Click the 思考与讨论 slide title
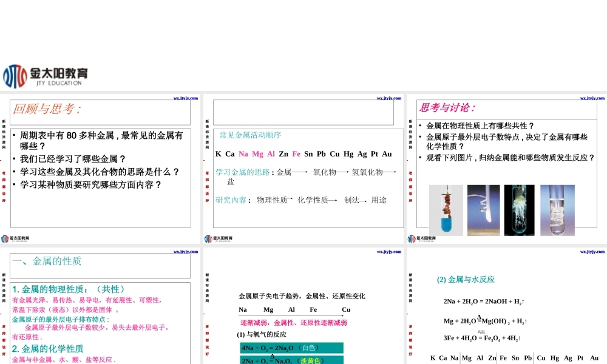This screenshot has width=607, height=364. (447, 108)
